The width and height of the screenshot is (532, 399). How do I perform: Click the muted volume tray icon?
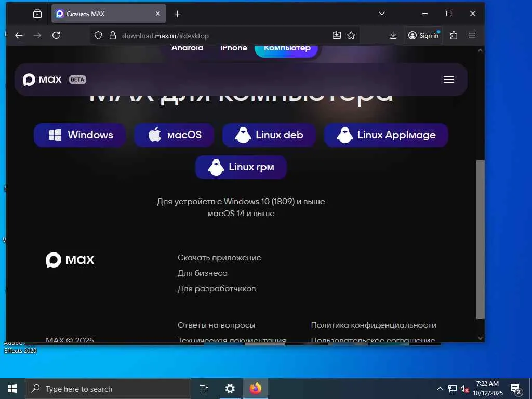(464, 389)
